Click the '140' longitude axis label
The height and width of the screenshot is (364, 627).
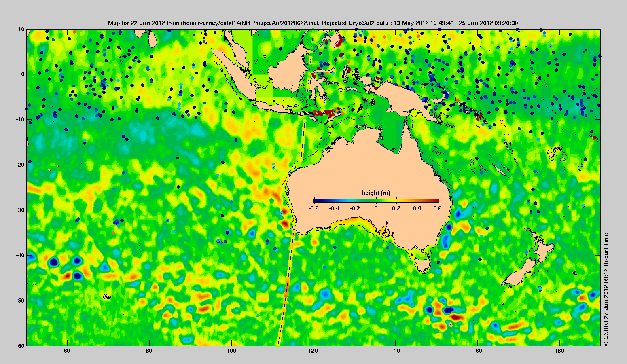tap(396, 351)
